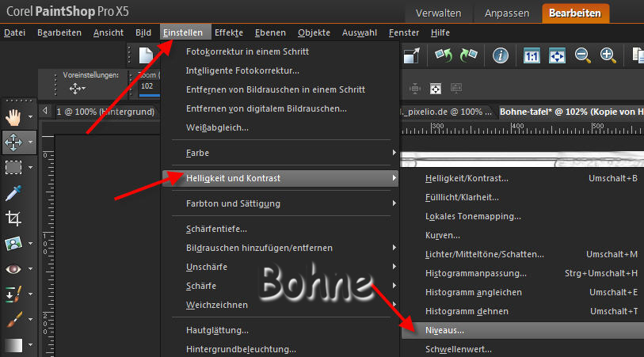Activate the Bohne-tafel document tab
Screen dimensions: 644x357
coord(570,112)
